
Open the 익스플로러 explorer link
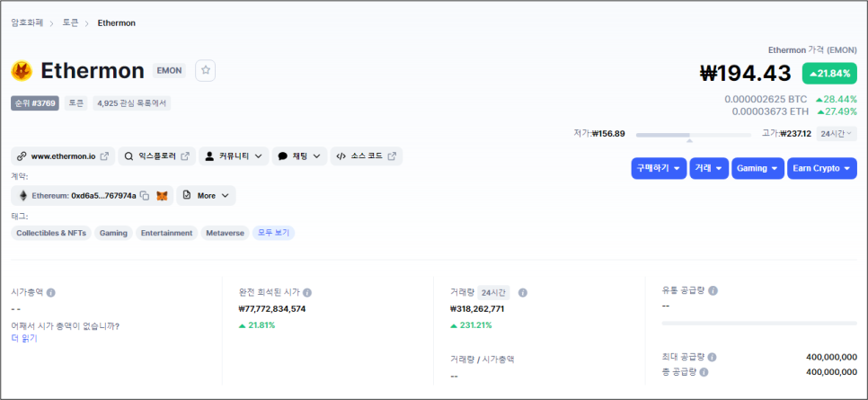(156, 156)
